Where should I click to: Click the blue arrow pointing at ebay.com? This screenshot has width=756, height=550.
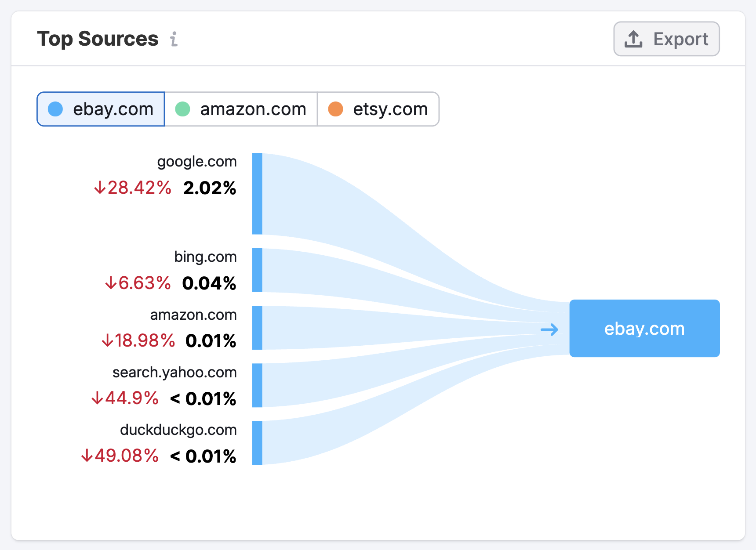[x=550, y=329]
